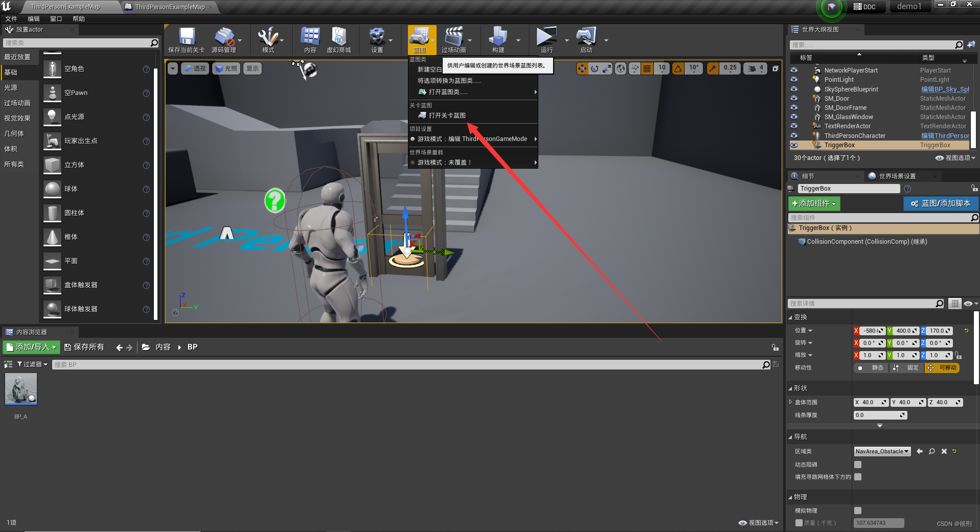This screenshot has height=532, width=980.
Task: Enable the Dynamic Obstacle checkbox
Action: (x=858, y=465)
